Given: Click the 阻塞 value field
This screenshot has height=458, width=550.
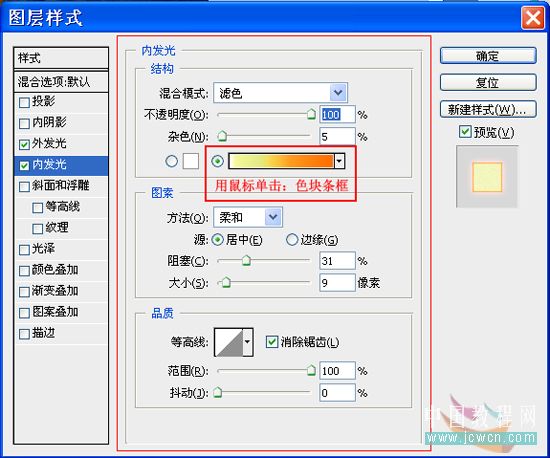Looking at the screenshot, I should pos(337,261).
